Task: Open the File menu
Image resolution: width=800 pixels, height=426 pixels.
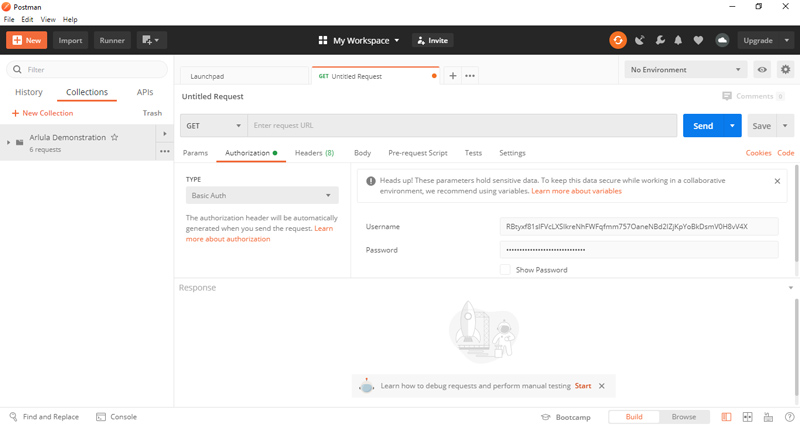Action: [x=9, y=19]
